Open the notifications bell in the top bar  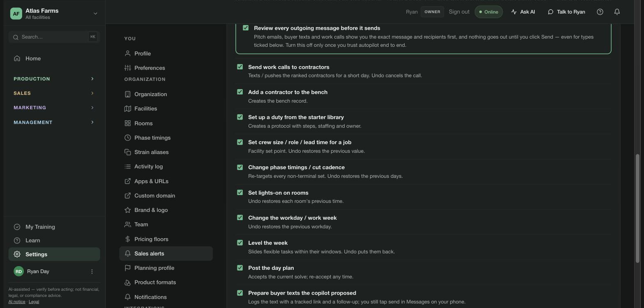[x=617, y=12]
